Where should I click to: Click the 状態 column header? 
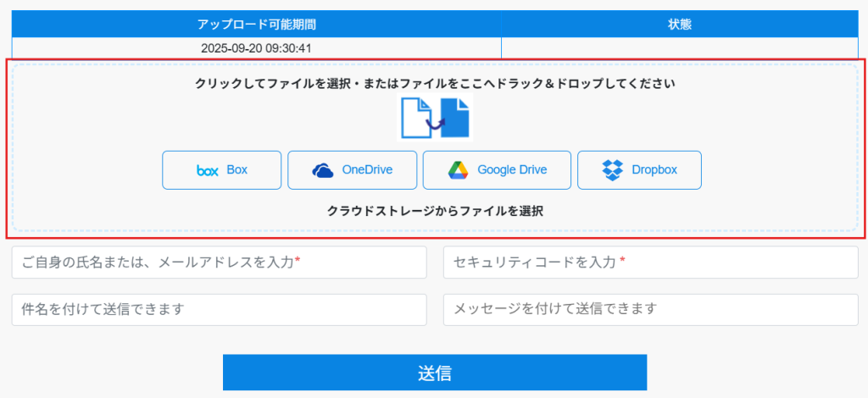[680, 25]
